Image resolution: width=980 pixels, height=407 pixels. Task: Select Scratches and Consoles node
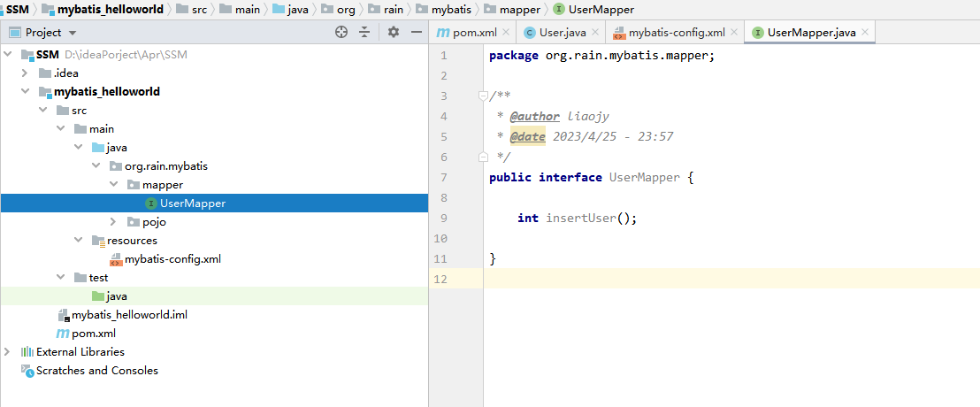[x=214, y=370]
